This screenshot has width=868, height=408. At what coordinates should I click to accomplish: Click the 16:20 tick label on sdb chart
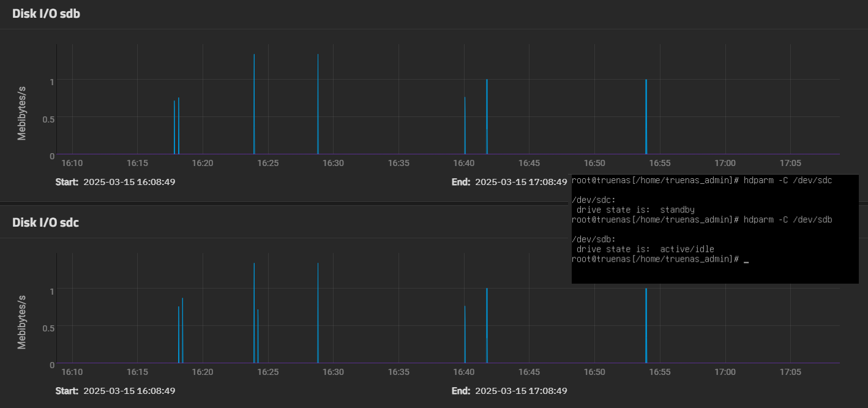[203, 164]
